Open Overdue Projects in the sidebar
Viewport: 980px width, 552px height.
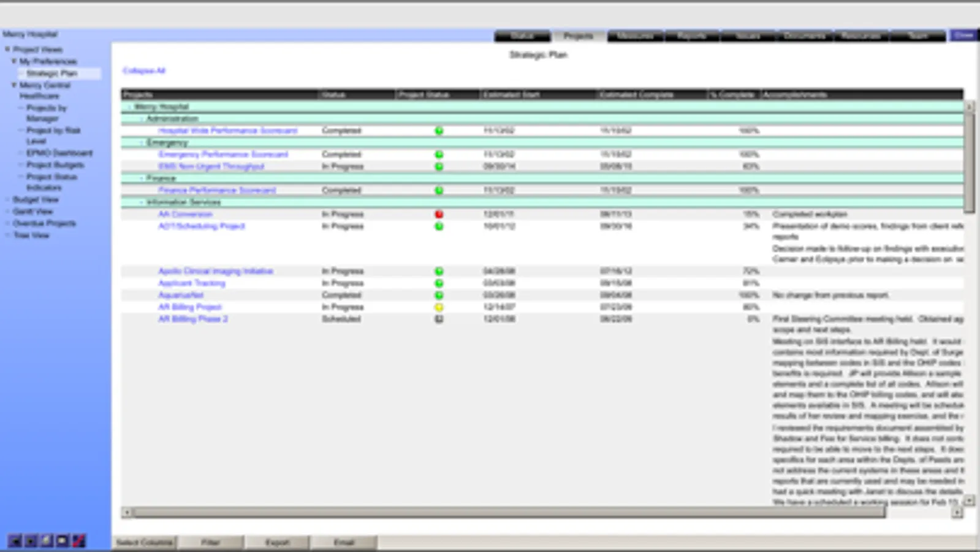(x=44, y=223)
